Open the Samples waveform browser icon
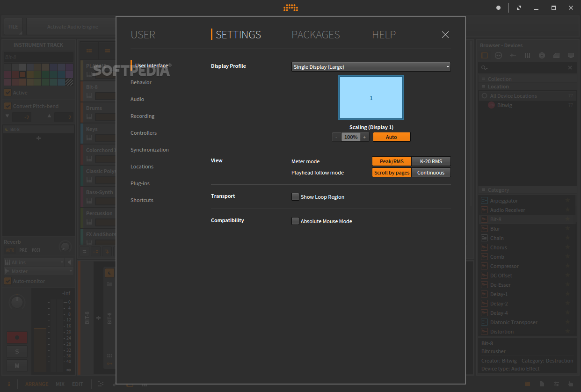 513,55
